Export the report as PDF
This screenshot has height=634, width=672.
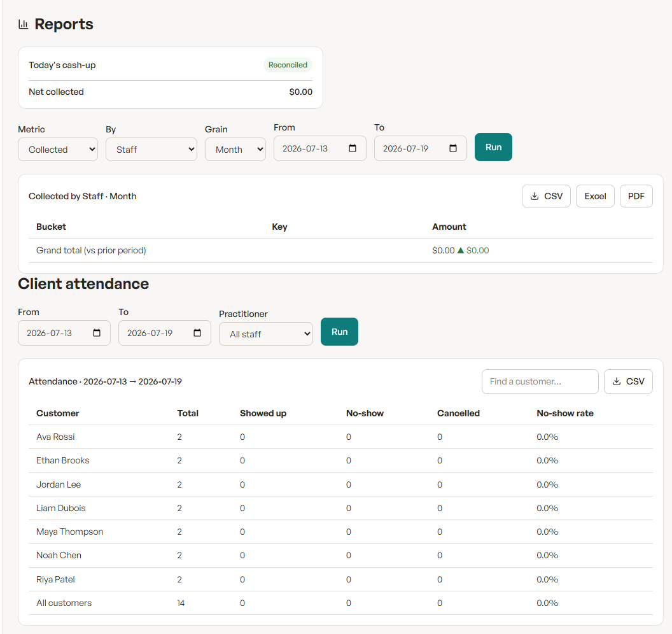636,196
